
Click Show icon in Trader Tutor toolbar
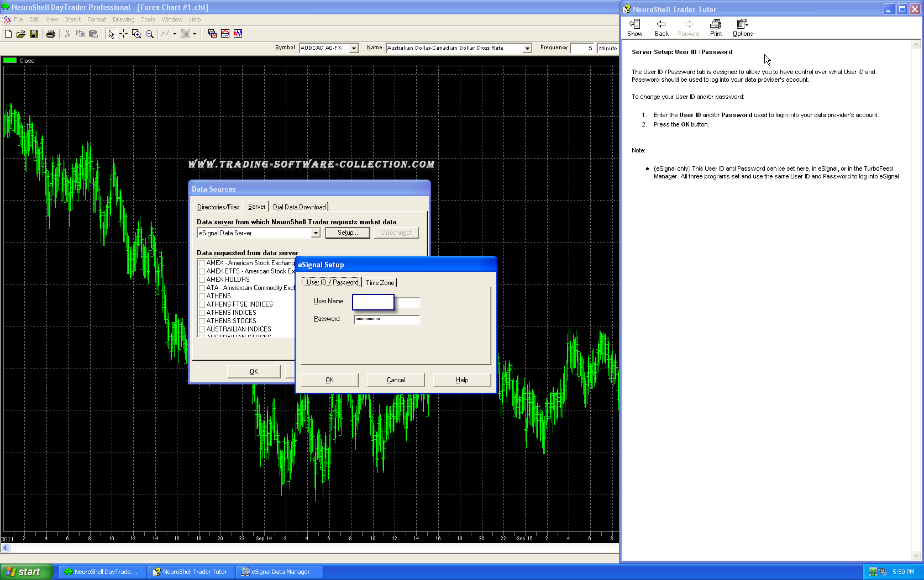click(634, 28)
